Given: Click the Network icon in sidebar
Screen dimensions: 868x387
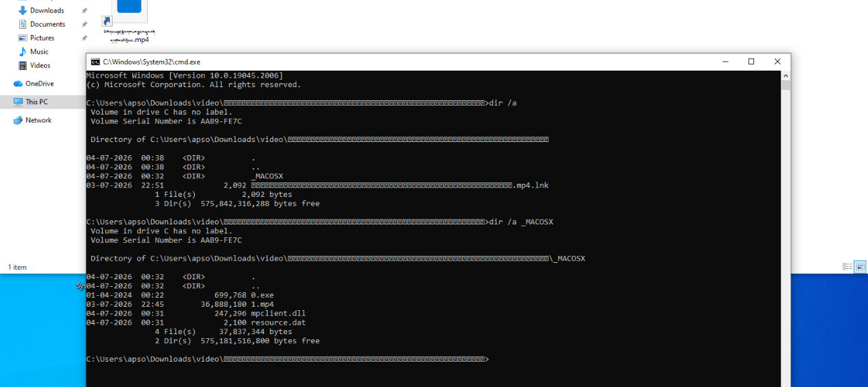Looking at the screenshot, I should pyautogui.click(x=18, y=120).
